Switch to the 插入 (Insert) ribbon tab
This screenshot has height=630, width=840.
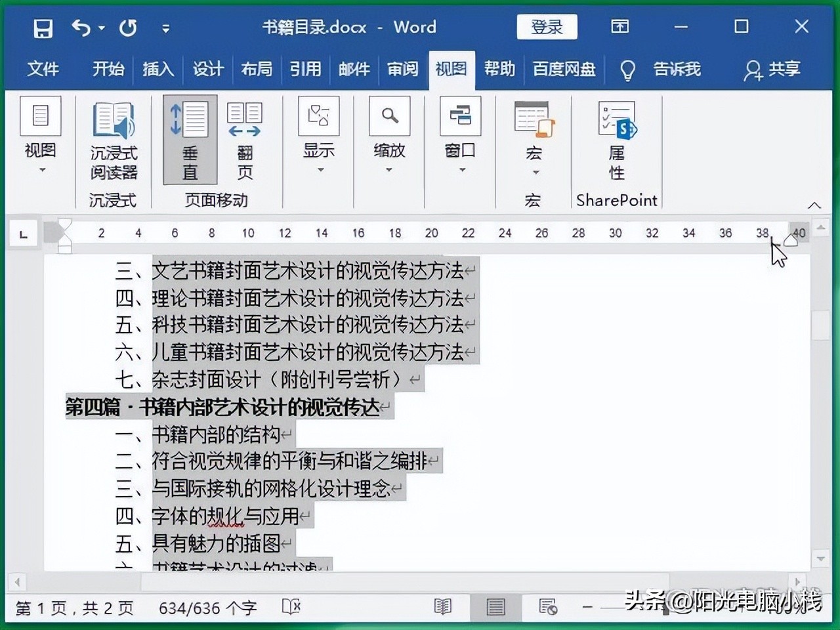157,70
